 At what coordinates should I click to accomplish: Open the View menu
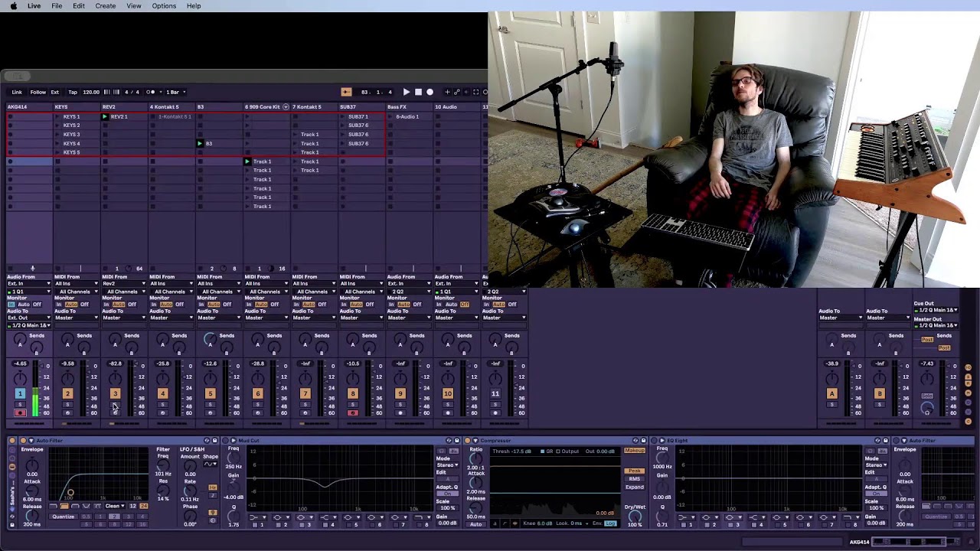click(134, 6)
